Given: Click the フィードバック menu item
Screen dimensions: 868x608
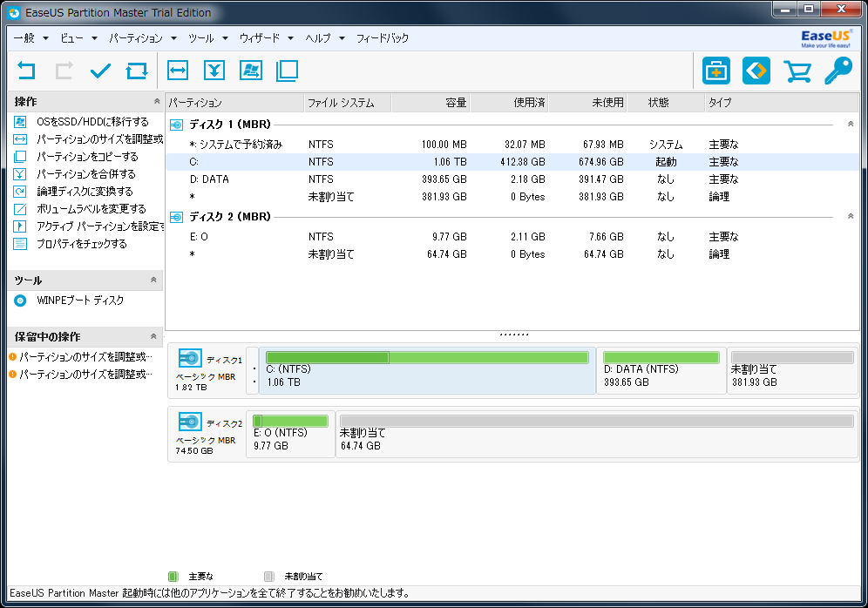Looking at the screenshot, I should (x=382, y=38).
